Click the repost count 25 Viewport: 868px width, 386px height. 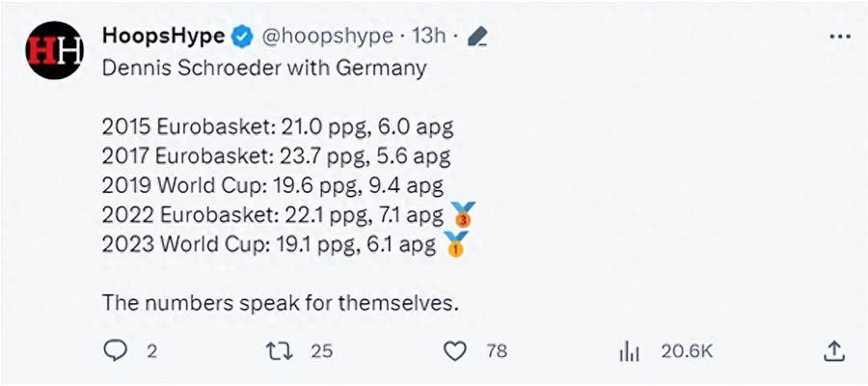[321, 351]
